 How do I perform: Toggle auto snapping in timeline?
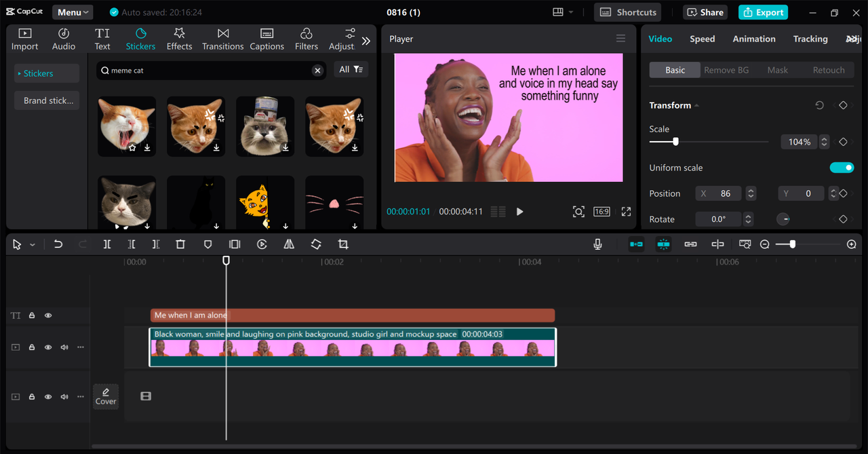663,244
